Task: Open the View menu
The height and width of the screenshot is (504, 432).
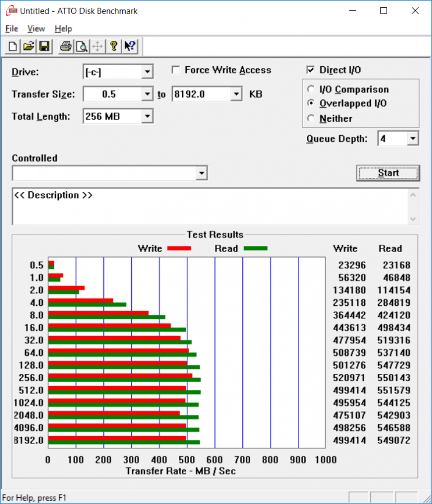Action: click(x=36, y=29)
